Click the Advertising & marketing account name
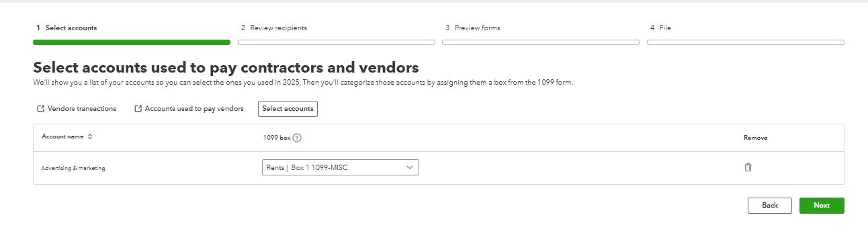Viewport: 868px width, 246px height. 73,168
